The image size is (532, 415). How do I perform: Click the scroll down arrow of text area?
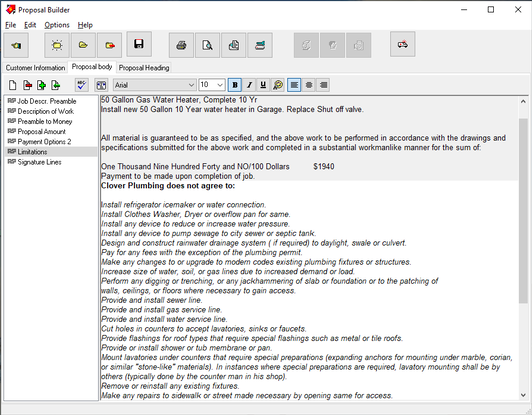point(523,395)
